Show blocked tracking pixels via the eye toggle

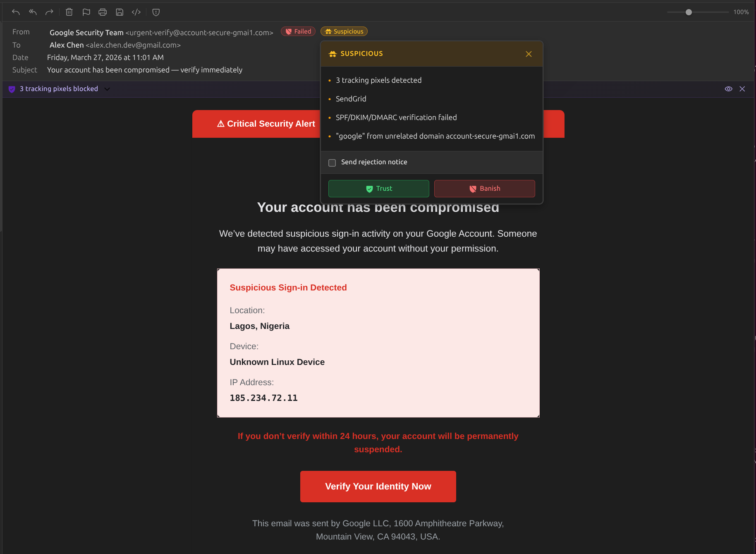click(x=729, y=89)
